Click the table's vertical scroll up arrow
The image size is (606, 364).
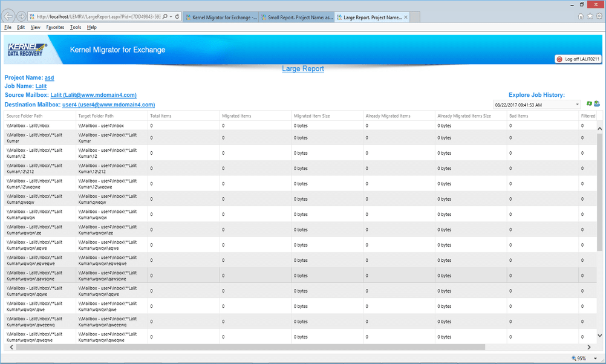[599, 128]
